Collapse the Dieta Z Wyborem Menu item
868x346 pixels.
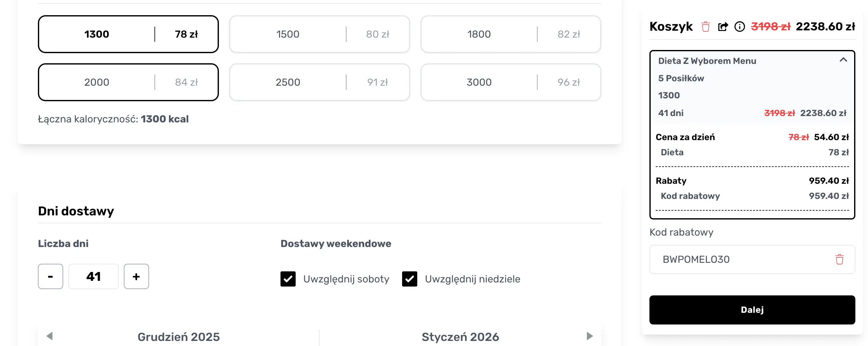[844, 60]
